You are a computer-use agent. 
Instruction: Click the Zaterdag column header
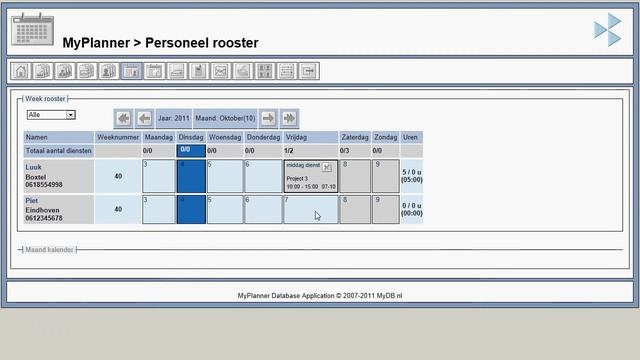(355, 137)
